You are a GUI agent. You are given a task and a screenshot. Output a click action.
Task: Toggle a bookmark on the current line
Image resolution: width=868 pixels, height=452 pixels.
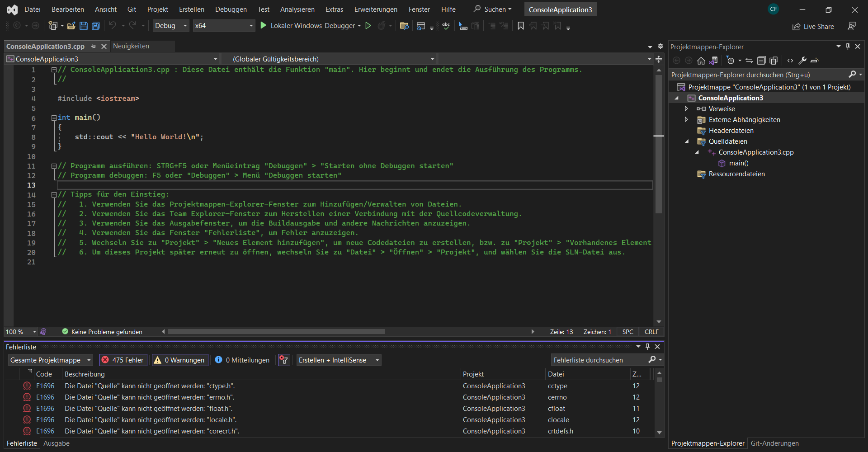click(x=520, y=26)
